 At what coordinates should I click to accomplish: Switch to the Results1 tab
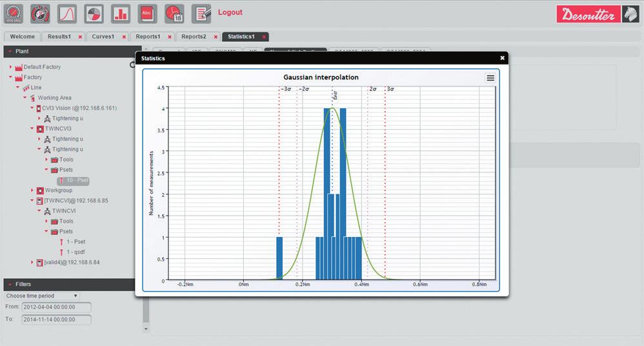tap(59, 37)
